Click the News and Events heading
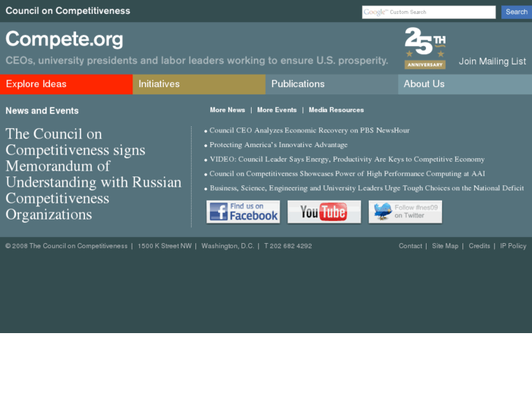 point(42,111)
